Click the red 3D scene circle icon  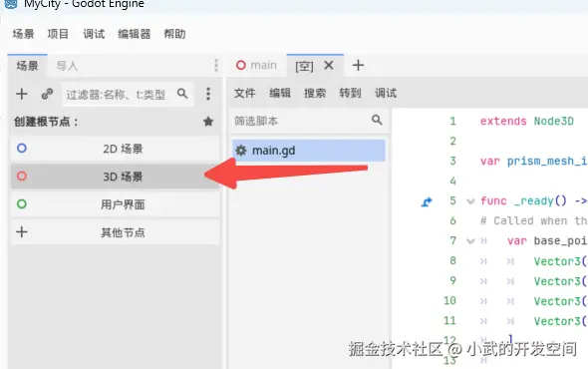click(22, 176)
